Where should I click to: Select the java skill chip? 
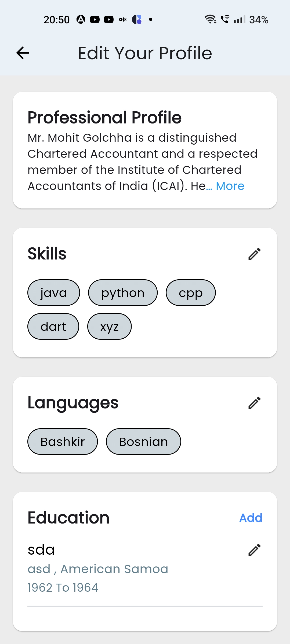pos(54,292)
